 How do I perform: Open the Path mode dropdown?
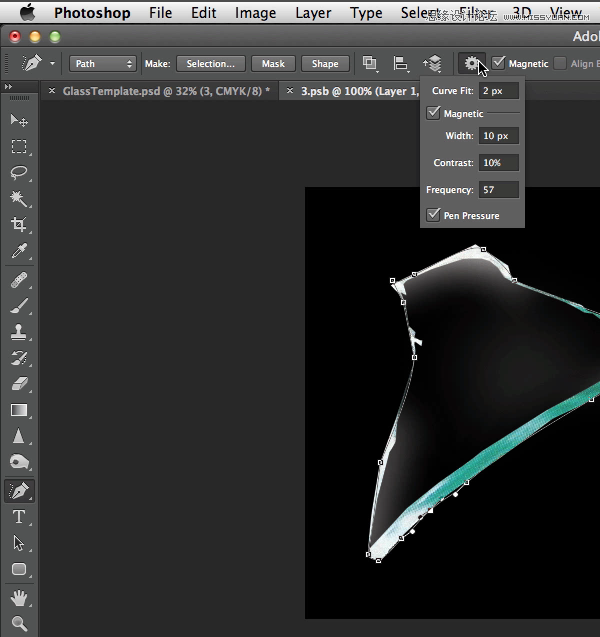click(x=103, y=63)
